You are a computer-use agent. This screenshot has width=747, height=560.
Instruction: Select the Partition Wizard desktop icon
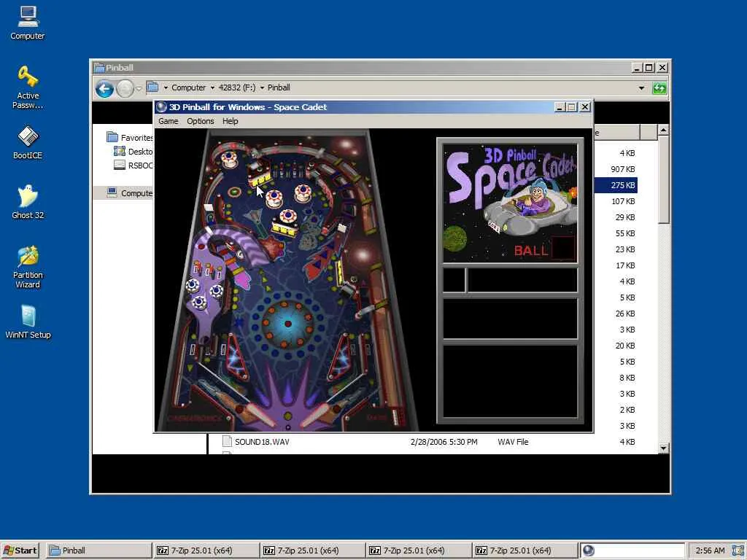click(28, 267)
